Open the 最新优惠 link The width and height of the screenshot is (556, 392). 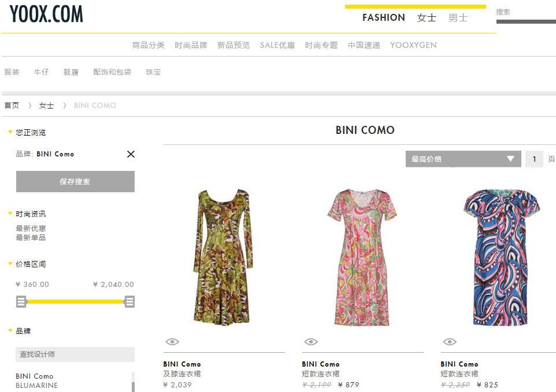tap(31, 229)
